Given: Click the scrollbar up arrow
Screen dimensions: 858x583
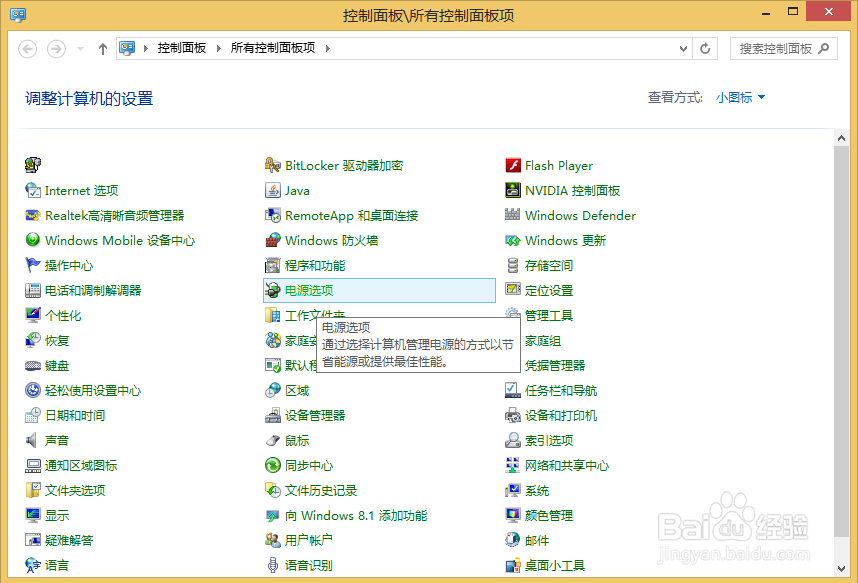Looking at the screenshot, I should click(842, 138).
